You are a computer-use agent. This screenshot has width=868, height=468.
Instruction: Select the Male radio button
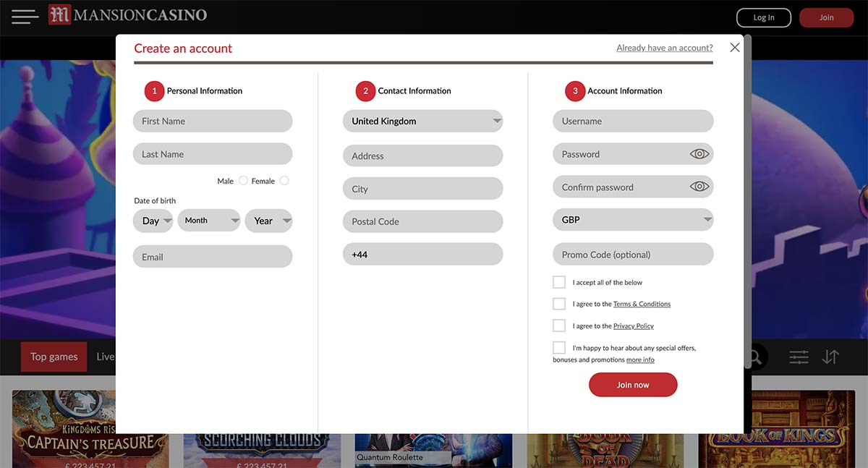click(243, 180)
